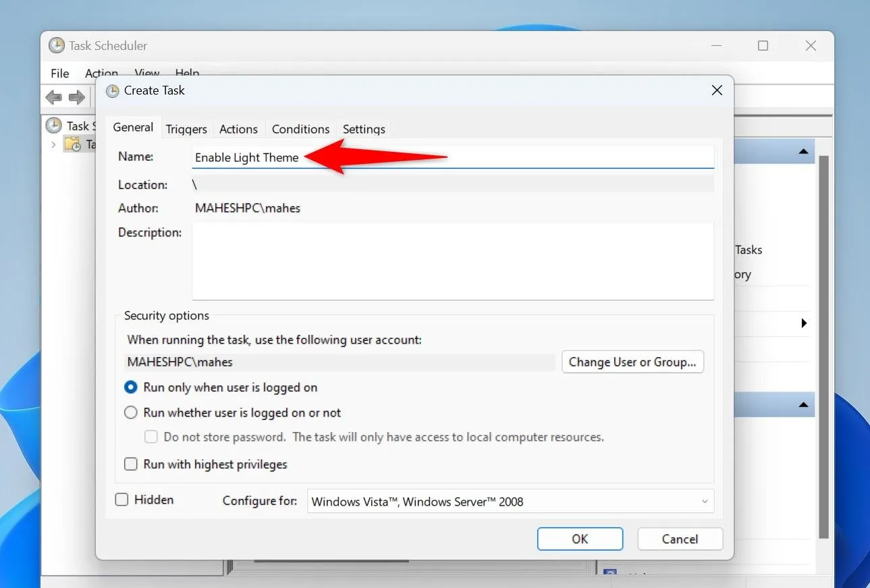Select Run whether user is logged on or not
This screenshot has width=870, height=588.
click(x=130, y=412)
